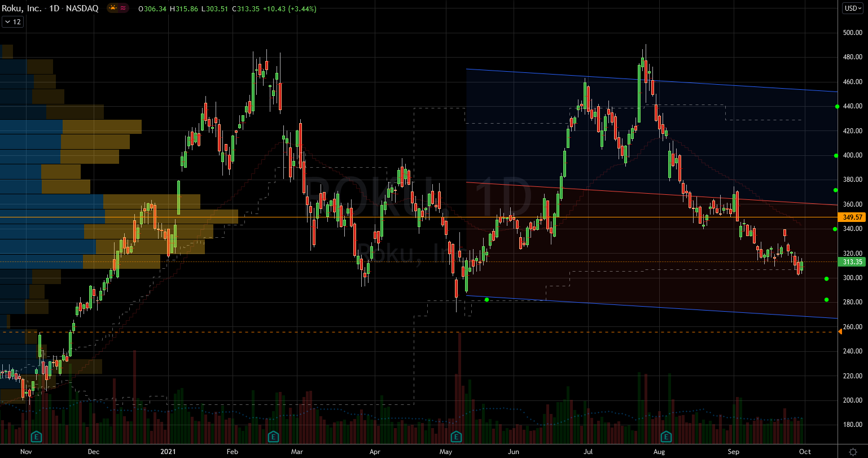Image resolution: width=868 pixels, height=458 pixels.
Task: Click the 500.00 price axis label
Action: click(852, 33)
